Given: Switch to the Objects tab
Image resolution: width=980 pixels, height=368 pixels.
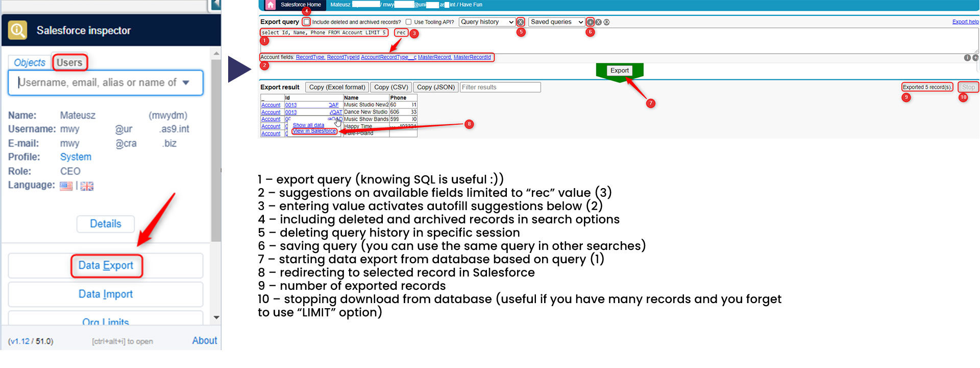Looking at the screenshot, I should click(x=30, y=62).
